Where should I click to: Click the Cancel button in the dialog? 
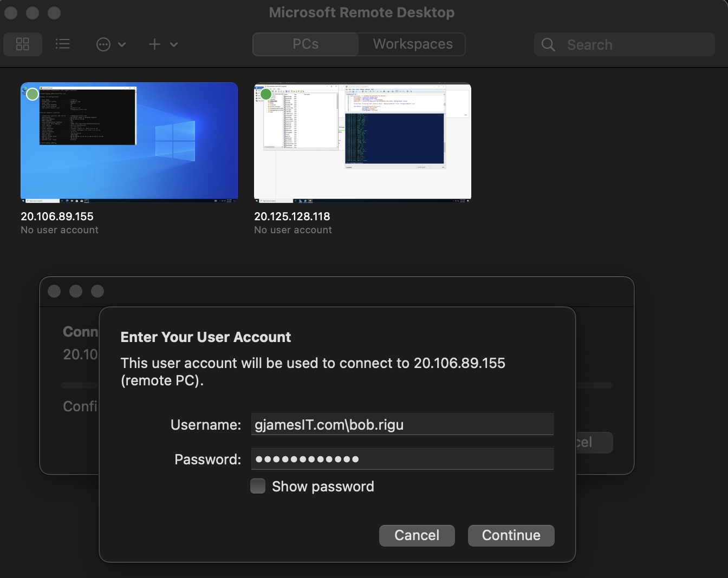417,535
